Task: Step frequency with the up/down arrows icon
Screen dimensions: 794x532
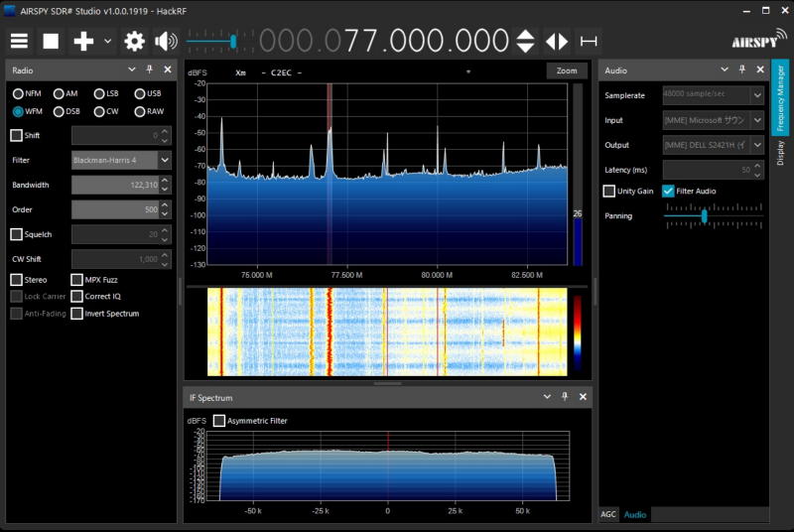Action: click(x=525, y=41)
